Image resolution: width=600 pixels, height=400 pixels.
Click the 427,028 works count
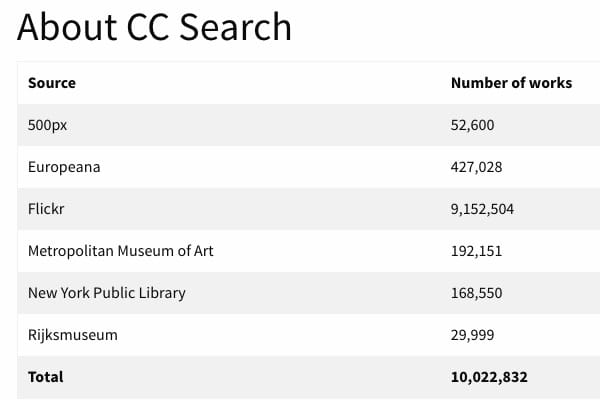pos(476,167)
